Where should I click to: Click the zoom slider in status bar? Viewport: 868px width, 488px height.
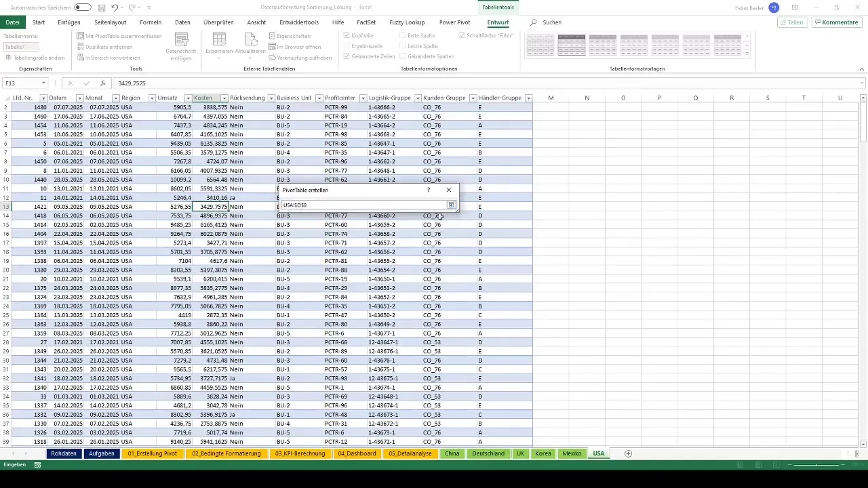(818, 465)
